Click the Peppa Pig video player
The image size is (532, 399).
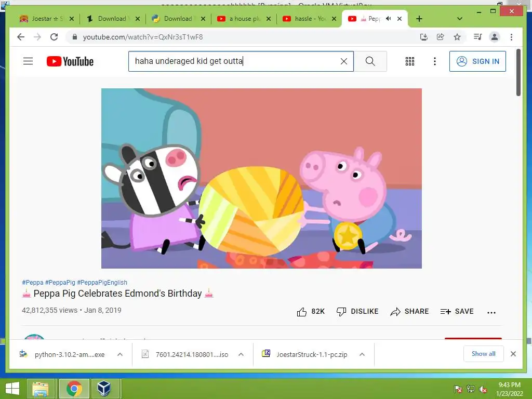tap(262, 179)
